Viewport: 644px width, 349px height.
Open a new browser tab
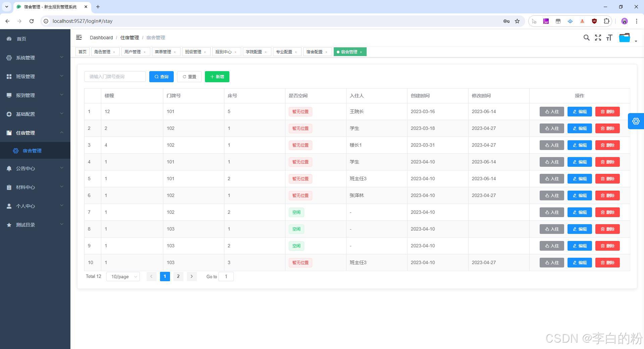[x=98, y=7]
